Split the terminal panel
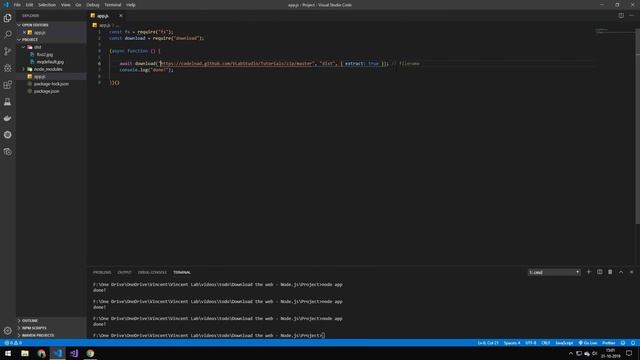The width and height of the screenshot is (640, 360). (600, 272)
